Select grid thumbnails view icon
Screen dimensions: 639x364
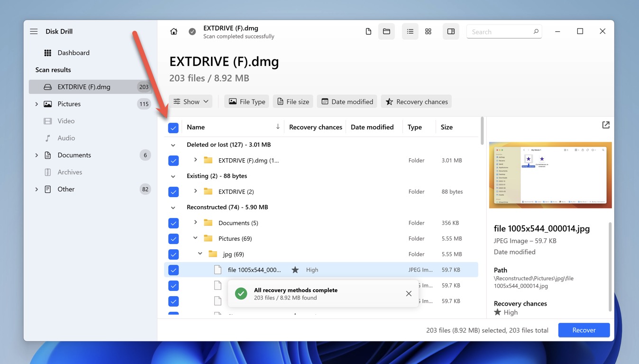point(428,31)
